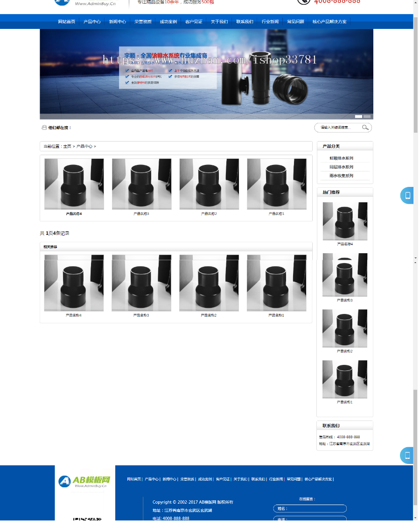
Task: Click the main banner image
Action: [x=206, y=74]
